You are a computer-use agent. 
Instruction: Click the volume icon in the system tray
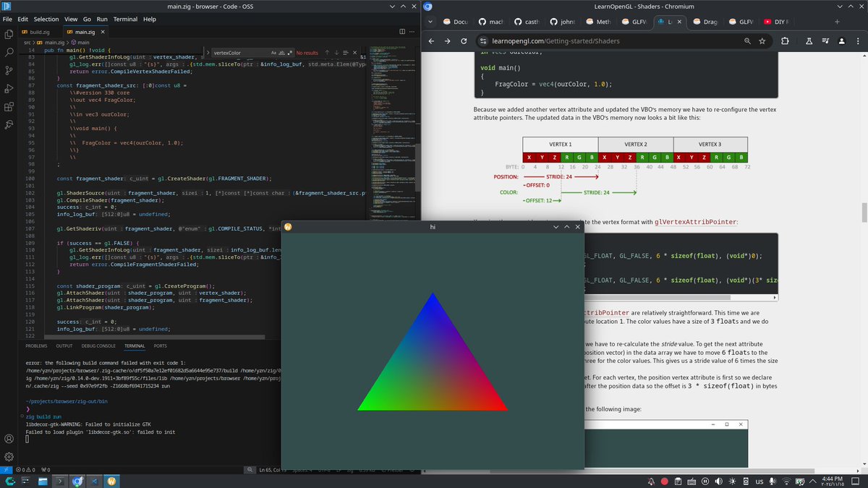(x=718, y=480)
